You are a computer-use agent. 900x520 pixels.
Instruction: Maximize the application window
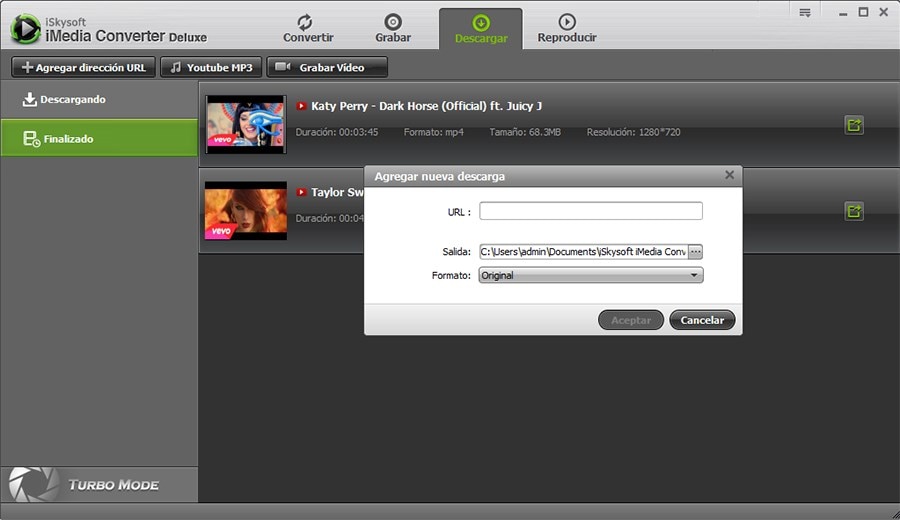863,12
